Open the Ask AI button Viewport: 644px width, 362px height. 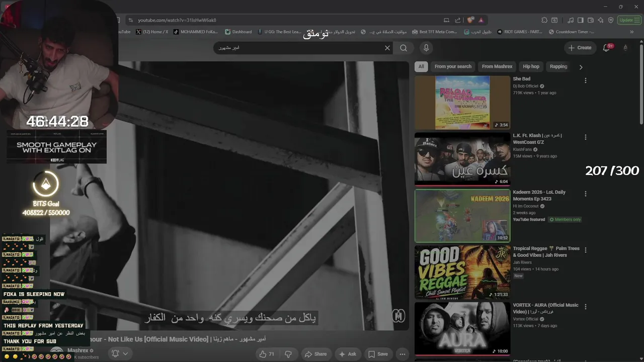(348, 354)
